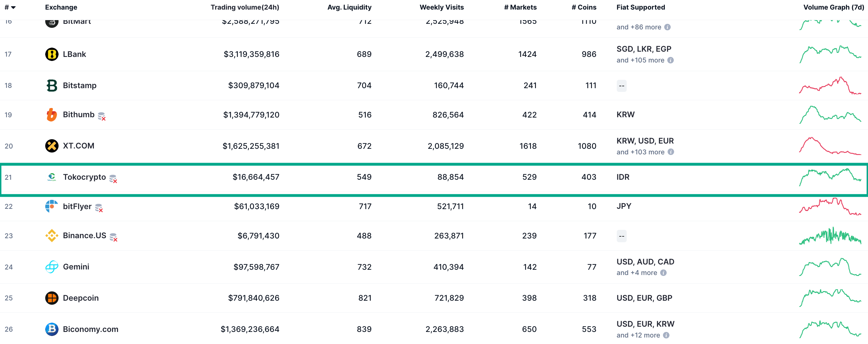Click the Binance.US exchange logo
Image resolution: width=868 pixels, height=344 pixels.
51,236
